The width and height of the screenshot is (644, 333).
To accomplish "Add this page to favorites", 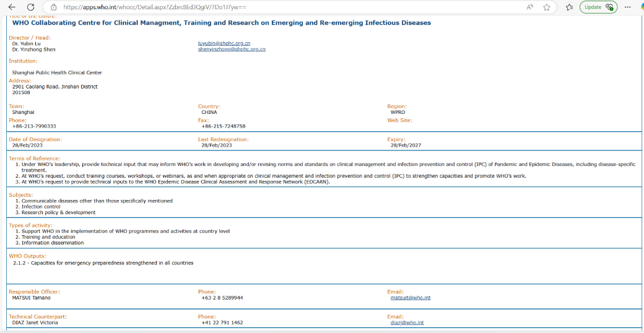I will click(x=546, y=7).
